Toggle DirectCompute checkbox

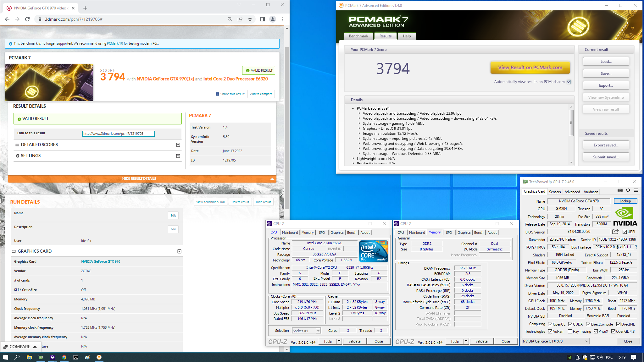pyautogui.click(x=588, y=324)
